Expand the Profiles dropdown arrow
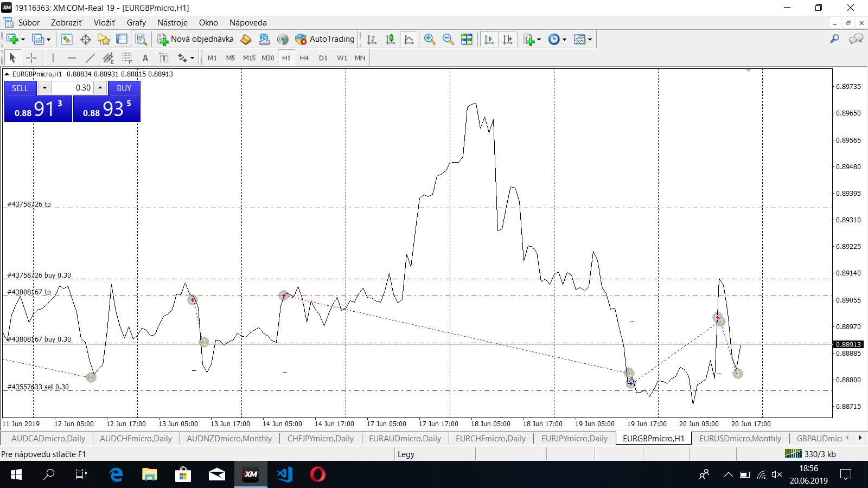 pyautogui.click(x=48, y=39)
